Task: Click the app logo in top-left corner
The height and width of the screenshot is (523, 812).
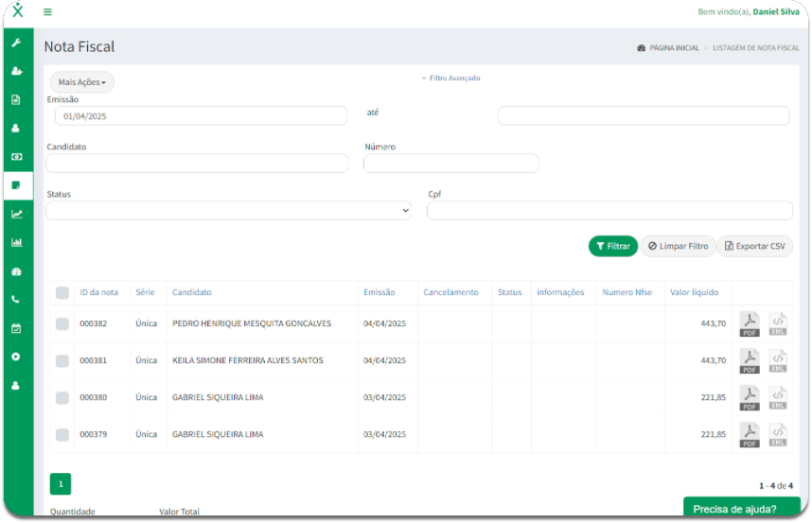Action: pos(18,9)
